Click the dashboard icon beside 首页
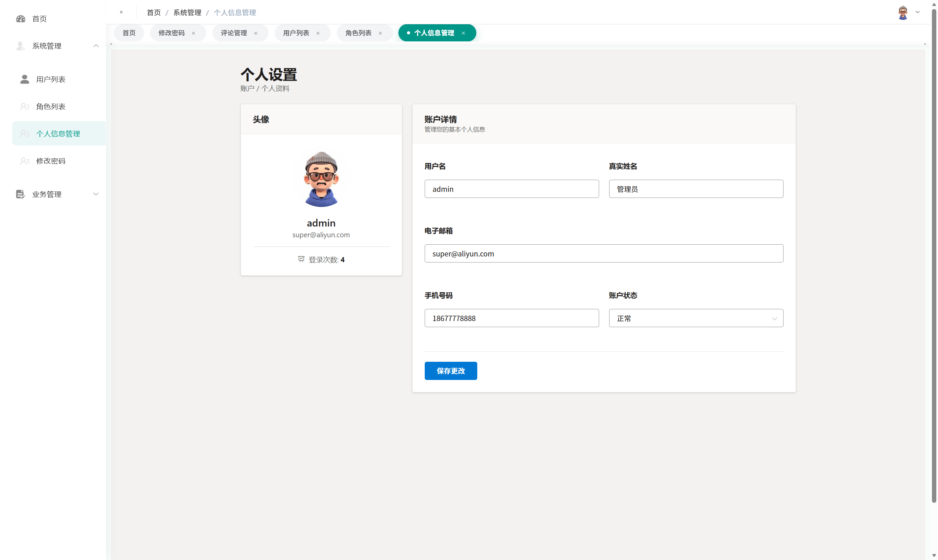938x560 pixels. (x=21, y=19)
